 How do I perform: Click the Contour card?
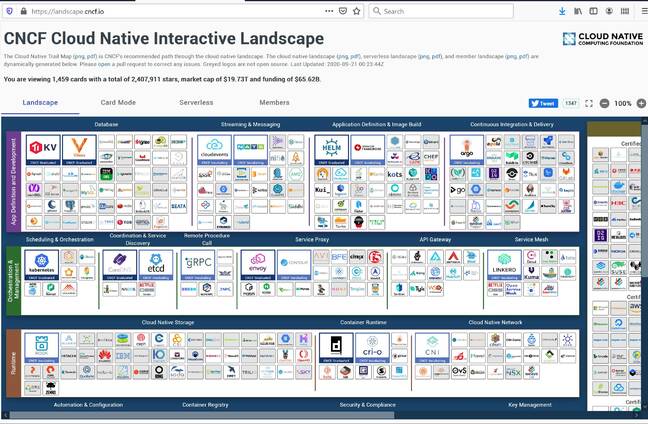(x=294, y=265)
